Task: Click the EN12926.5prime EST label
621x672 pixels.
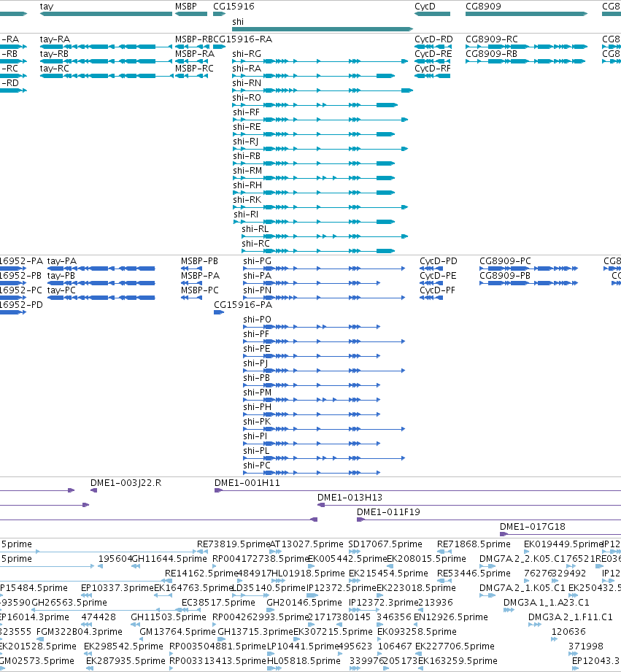Action: tap(451, 617)
